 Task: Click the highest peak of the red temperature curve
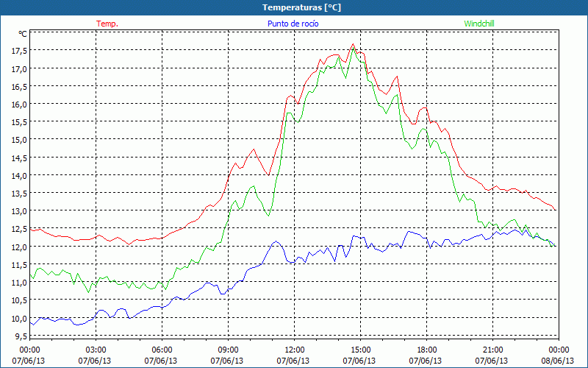point(354,44)
